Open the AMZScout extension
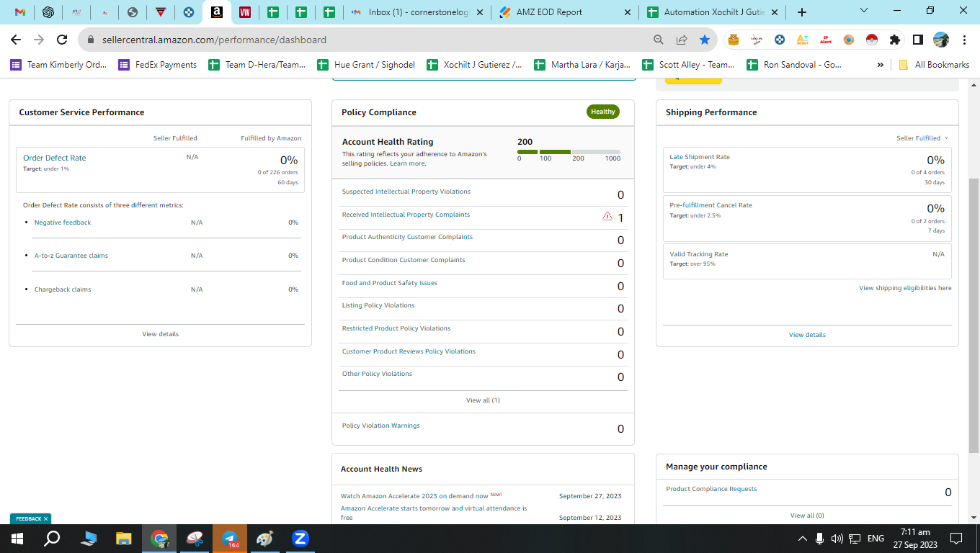 (803, 40)
